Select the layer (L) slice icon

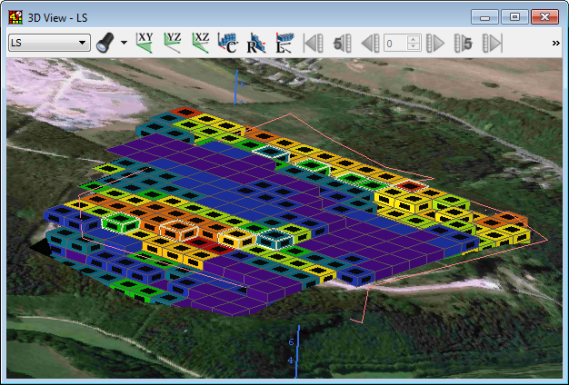(x=284, y=43)
